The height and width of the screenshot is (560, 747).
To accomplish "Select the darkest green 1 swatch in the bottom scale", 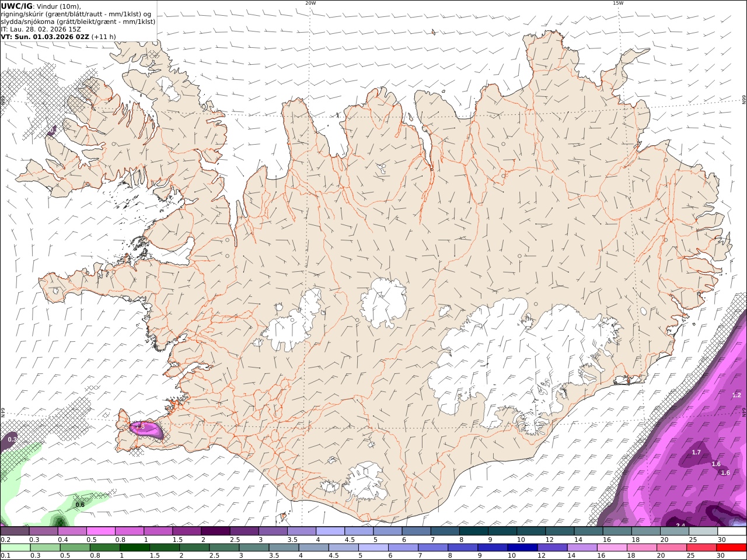I will pos(134,547).
